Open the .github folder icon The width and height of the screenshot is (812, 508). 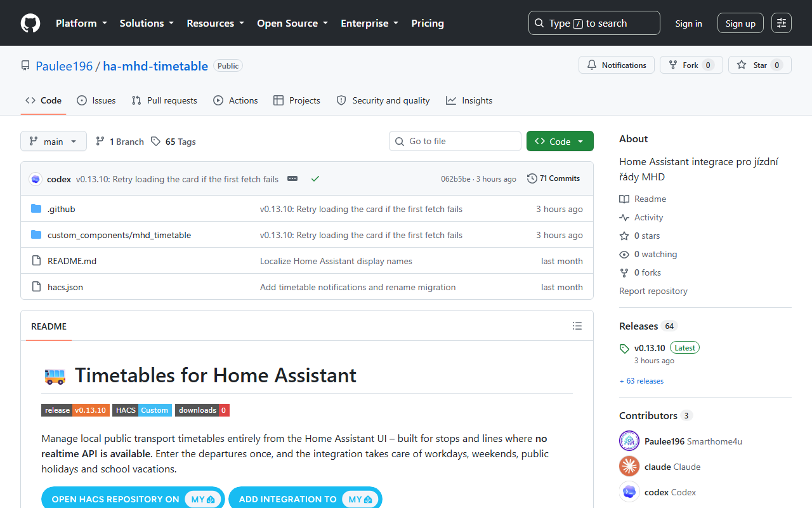click(36, 209)
